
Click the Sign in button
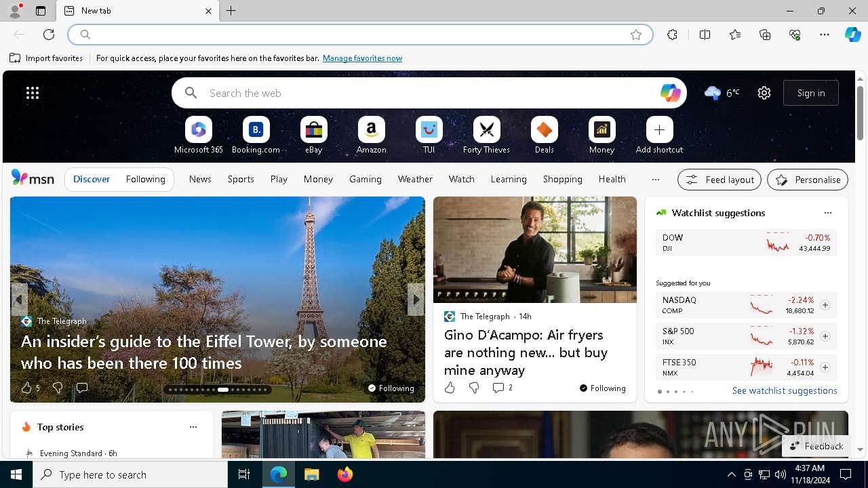point(810,93)
